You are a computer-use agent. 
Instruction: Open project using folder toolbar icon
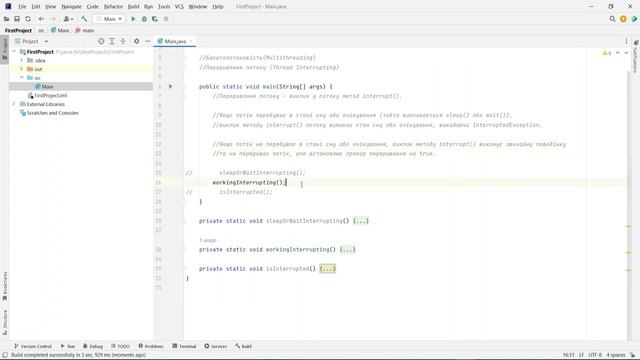(6, 19)
